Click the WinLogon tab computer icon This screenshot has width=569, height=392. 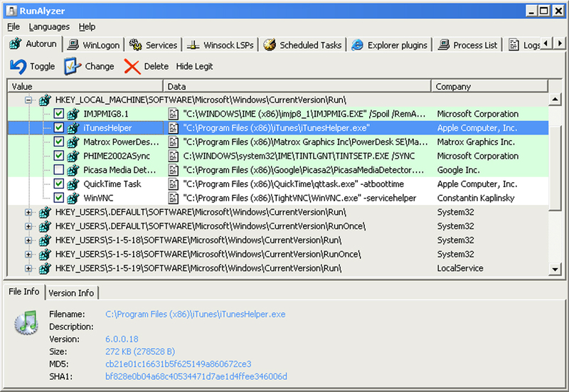point(73,45)
